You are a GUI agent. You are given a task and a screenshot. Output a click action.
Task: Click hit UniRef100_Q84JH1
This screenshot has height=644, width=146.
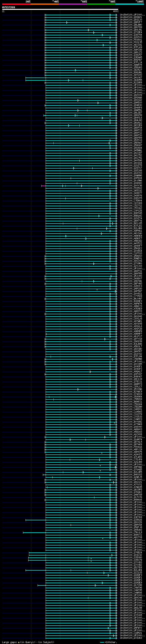click(131, 30)
